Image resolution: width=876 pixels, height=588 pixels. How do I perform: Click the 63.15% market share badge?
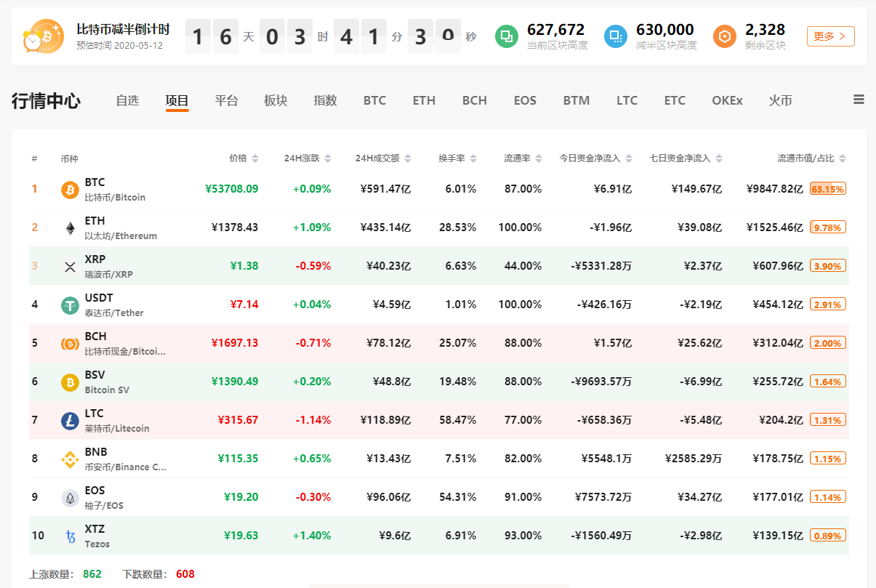[827, 189]
